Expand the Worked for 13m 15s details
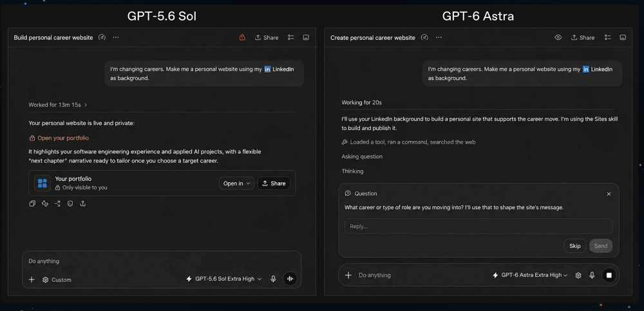This screenshot has height=311, width=644. click(x=58, y=105)
